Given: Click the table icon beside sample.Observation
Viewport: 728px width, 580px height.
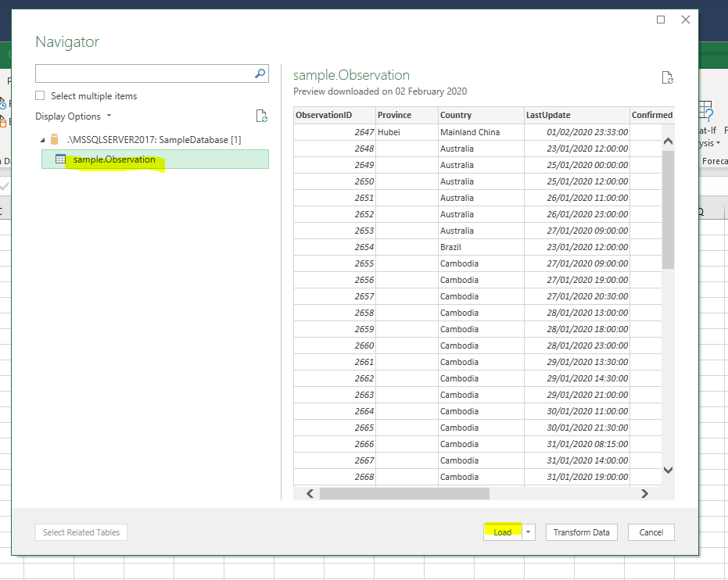Looking at the screenshot, I should coord(60,159).
